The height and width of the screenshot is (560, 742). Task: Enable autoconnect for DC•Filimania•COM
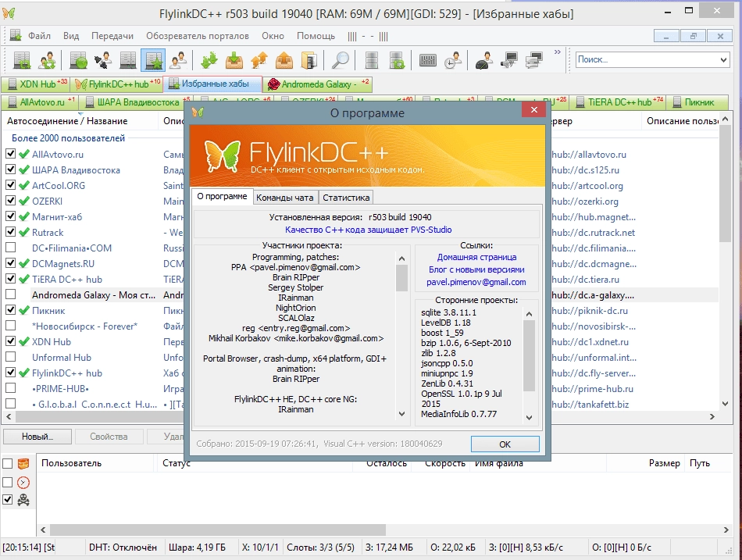click(10, 248)
